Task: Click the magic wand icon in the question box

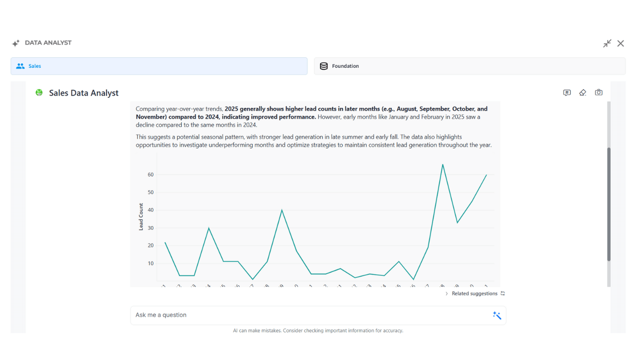Action: click(497, 315)
